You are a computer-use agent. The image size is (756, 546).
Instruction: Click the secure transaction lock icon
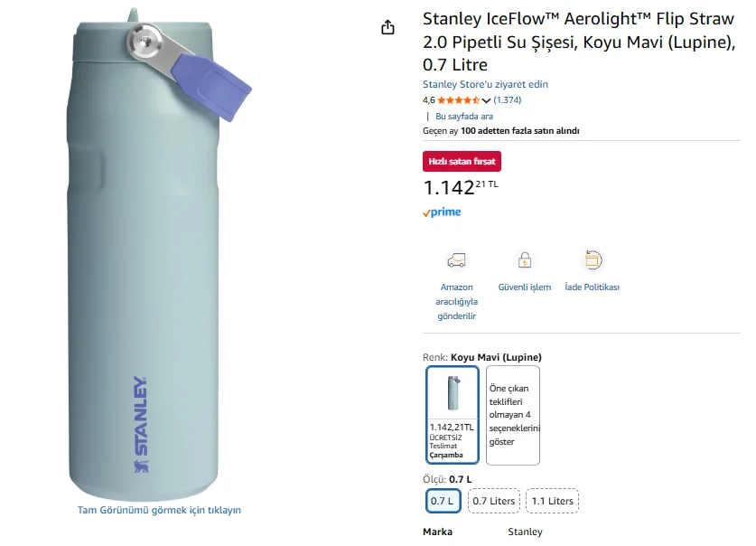(524, 260)
